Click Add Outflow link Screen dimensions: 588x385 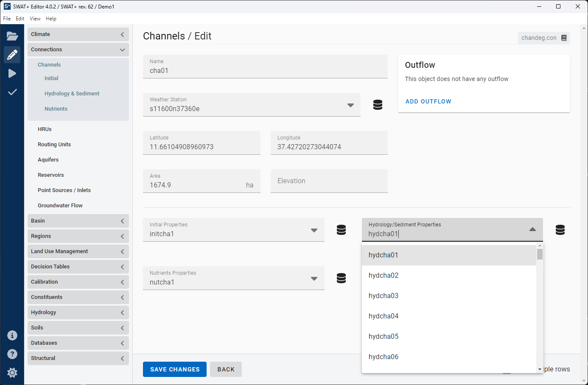click(x=428, y=101)
